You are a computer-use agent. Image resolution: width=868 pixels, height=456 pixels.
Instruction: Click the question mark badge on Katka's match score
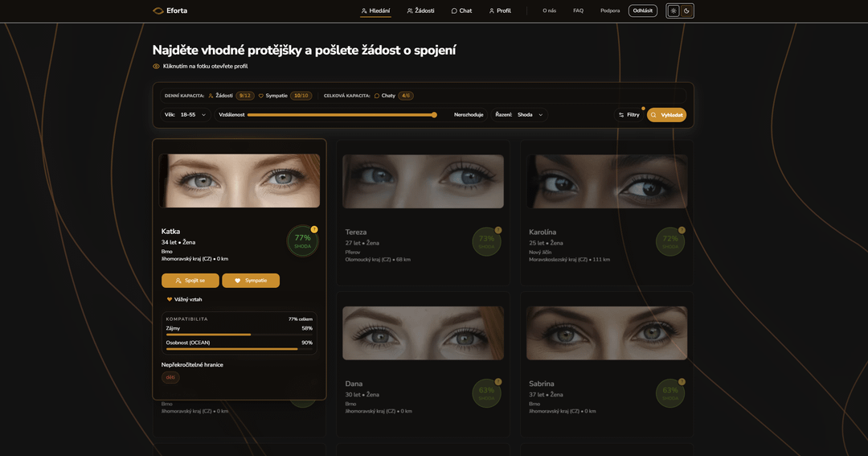[x=314, y=229]
